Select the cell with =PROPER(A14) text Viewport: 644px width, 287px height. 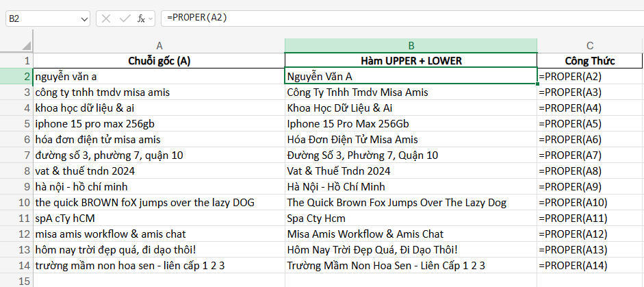[590, 265]
